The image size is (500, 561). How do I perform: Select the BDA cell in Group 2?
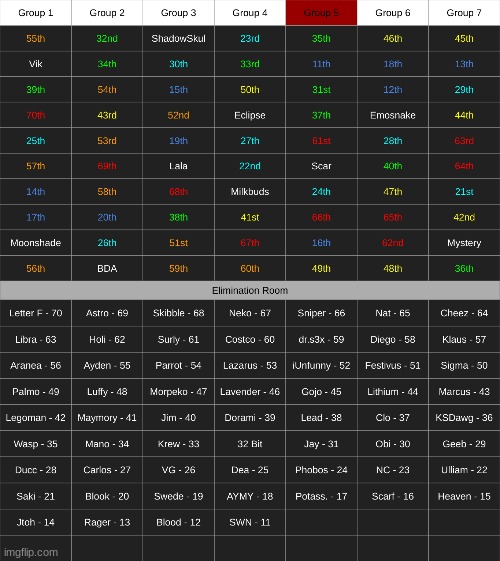point(107,269)
